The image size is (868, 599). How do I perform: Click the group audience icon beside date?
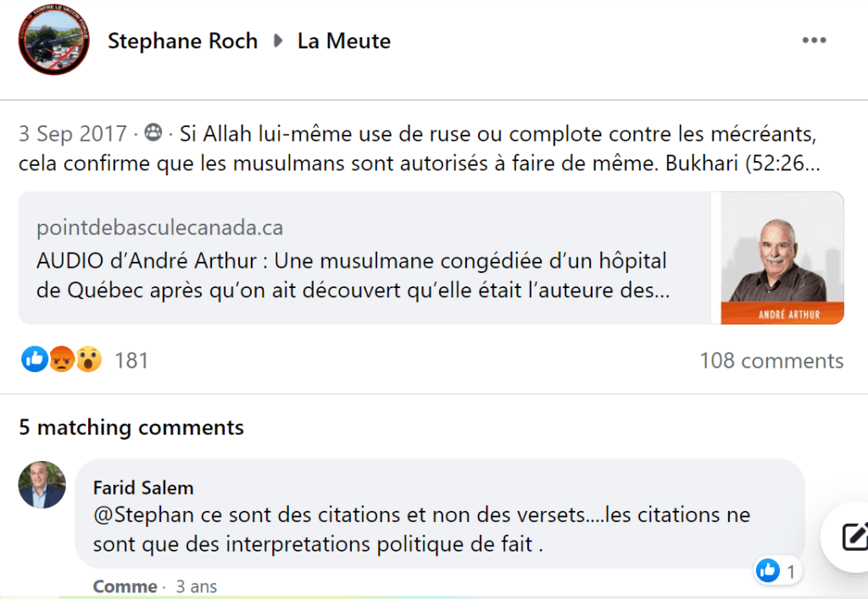(x=153, y=134)
